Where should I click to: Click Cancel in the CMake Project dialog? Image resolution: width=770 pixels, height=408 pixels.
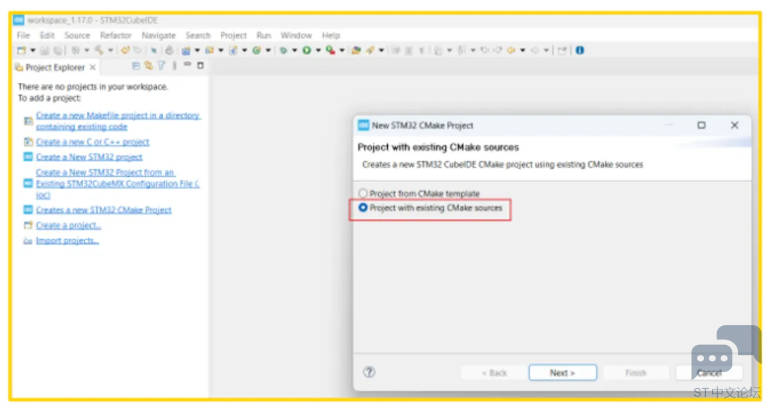tap(709, 373)
